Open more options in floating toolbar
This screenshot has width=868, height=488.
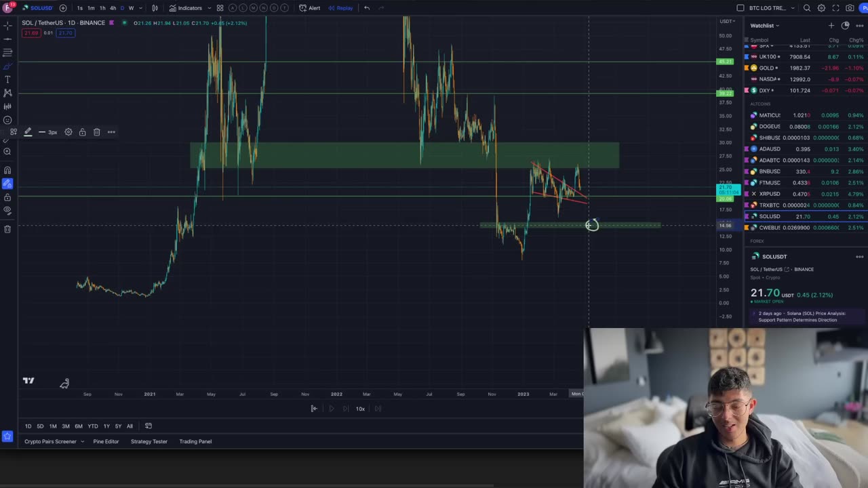pos(111,132)
